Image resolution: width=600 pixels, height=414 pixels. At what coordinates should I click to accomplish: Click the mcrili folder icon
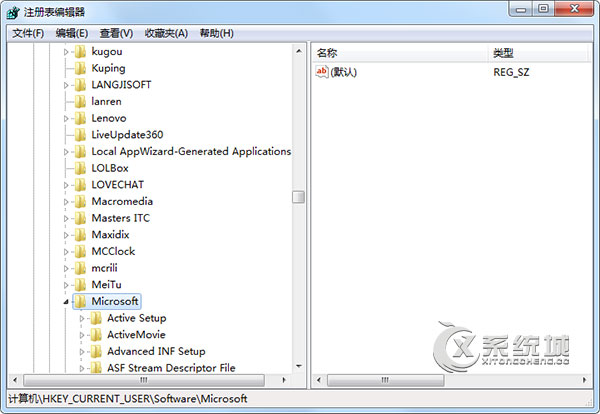coord(80,268)
